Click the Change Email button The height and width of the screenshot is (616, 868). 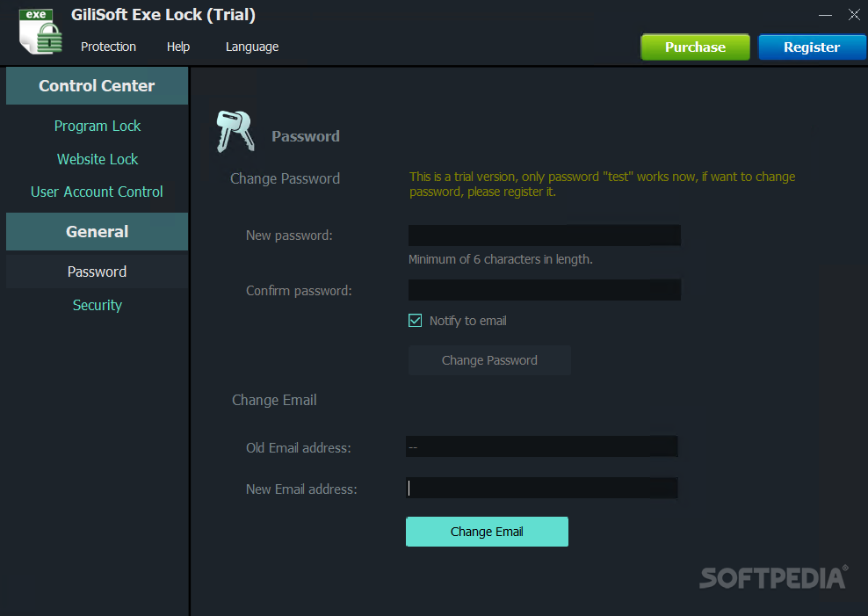pyautogui.click(x=487, y=532)
